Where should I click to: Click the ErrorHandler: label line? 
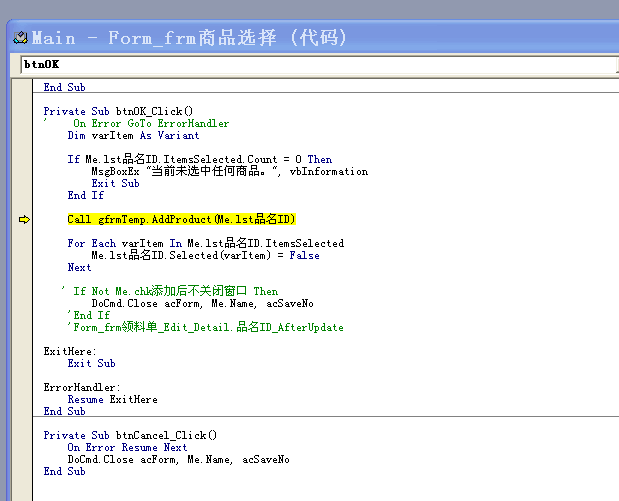pos(82,387)
